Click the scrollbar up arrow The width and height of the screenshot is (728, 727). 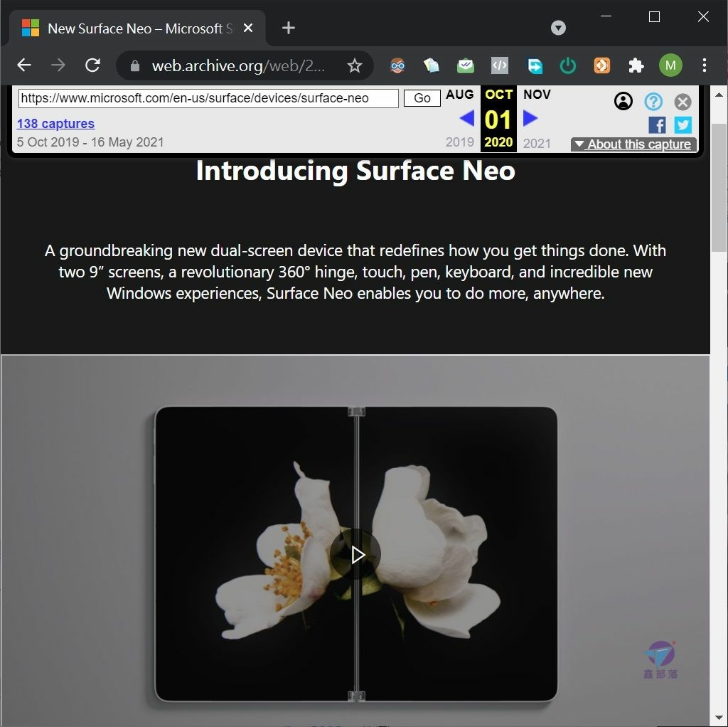[x=719, y=95]
